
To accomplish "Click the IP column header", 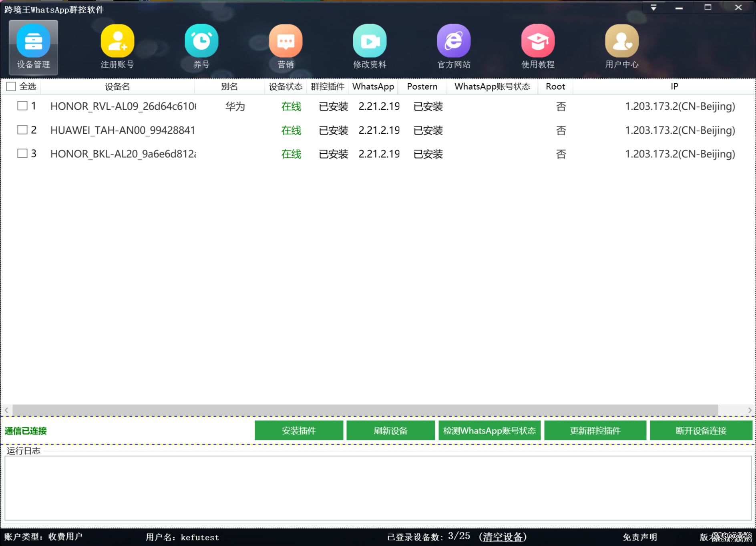I will [x=675, y=86].
